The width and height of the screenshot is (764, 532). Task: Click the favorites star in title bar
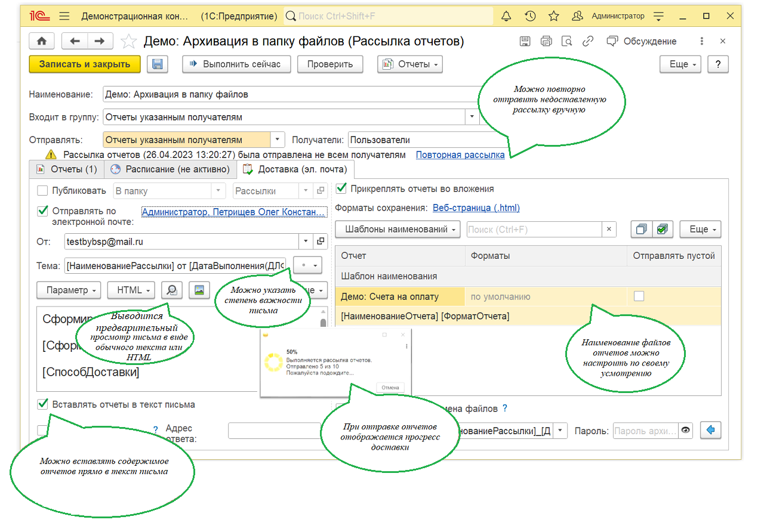(x=553, y=16)
